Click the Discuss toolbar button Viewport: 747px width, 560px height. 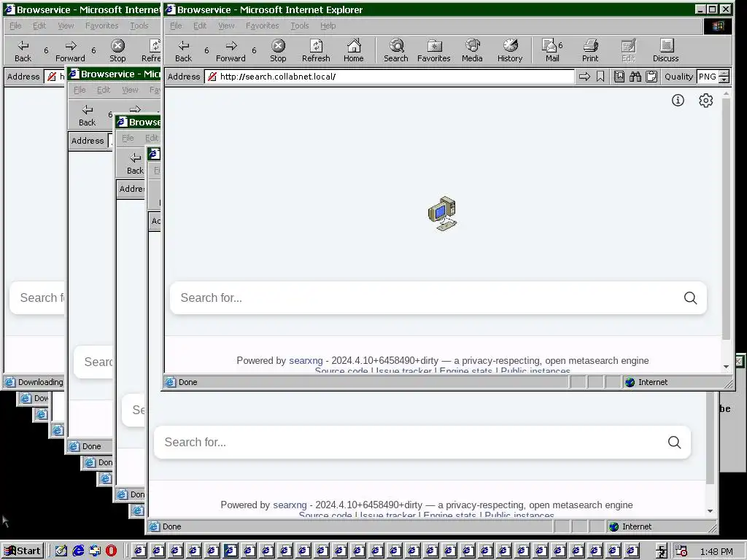point(665,50)
